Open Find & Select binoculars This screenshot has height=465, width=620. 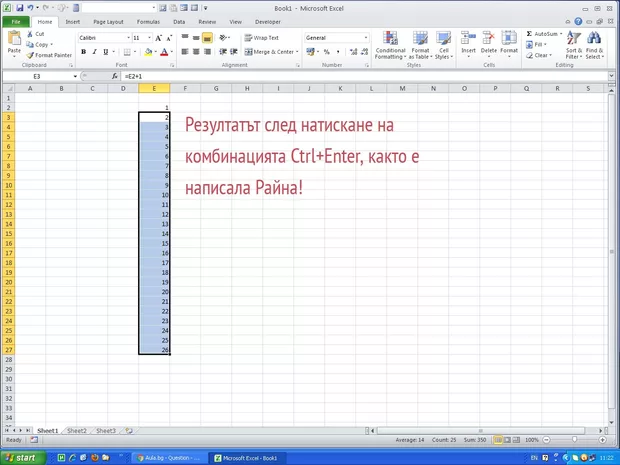click(x=594, y=45)
